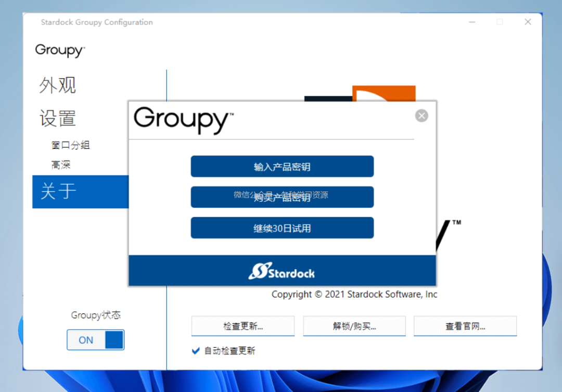
Task: Select 高深 advanced settings item
Action: [x=60, y=165]
